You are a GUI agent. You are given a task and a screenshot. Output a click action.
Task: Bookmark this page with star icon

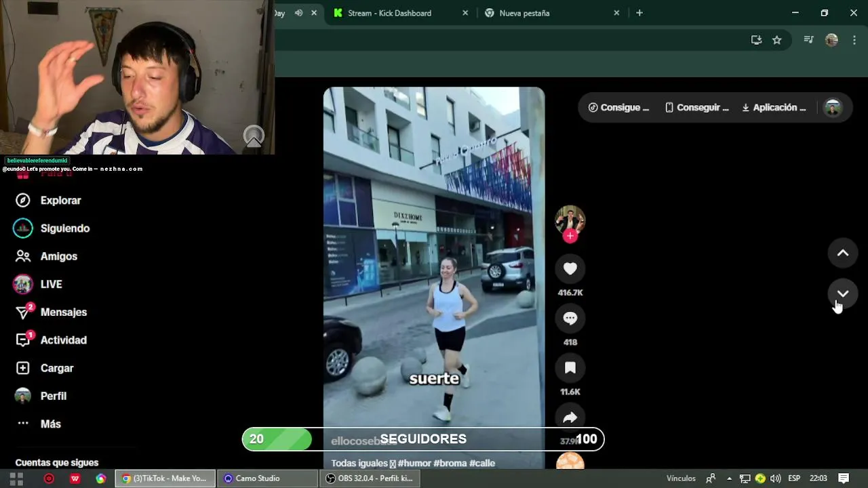click(x=777, y=40)
